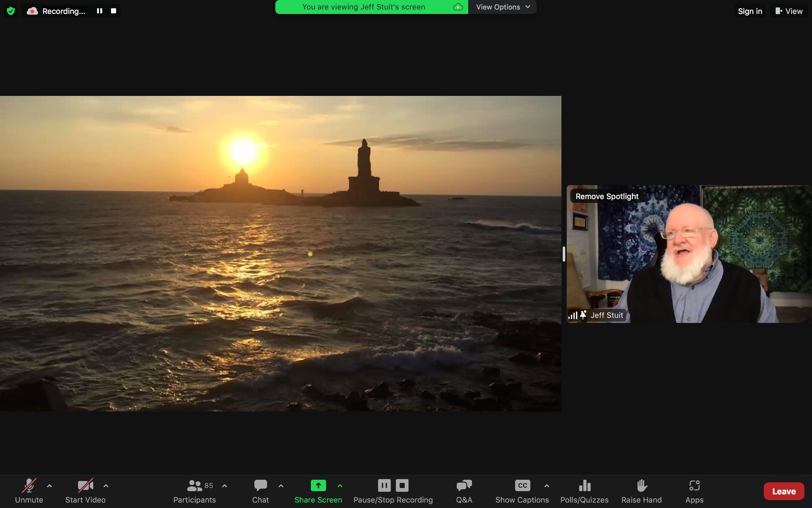Open the Participants panel
This screenshot has height=508, width=812.
194,491
